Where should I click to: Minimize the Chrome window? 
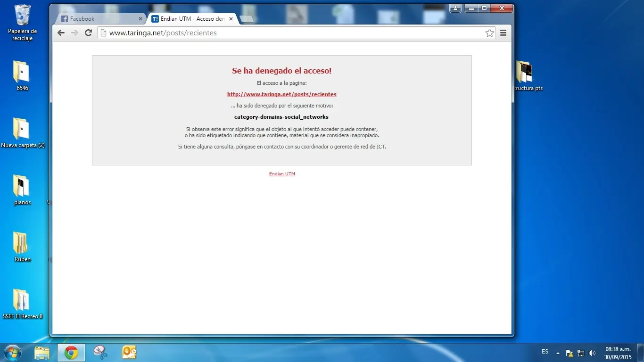point(471,8)
